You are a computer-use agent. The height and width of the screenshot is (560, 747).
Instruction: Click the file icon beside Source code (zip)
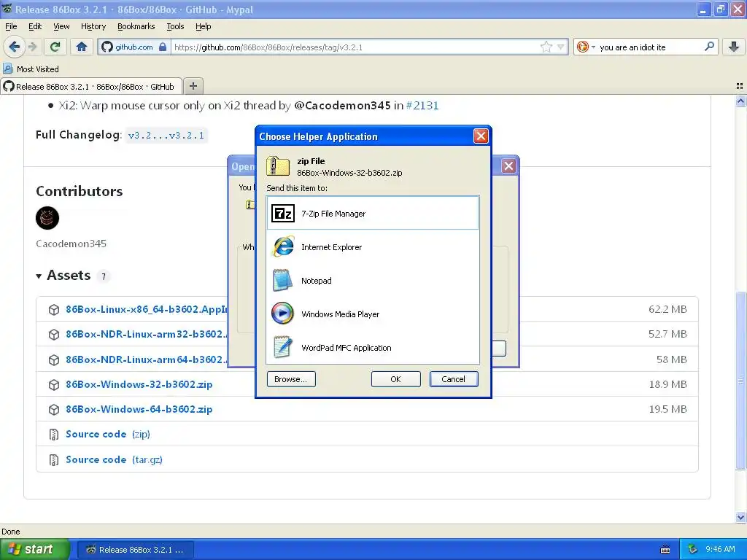[x=54, y=435]
